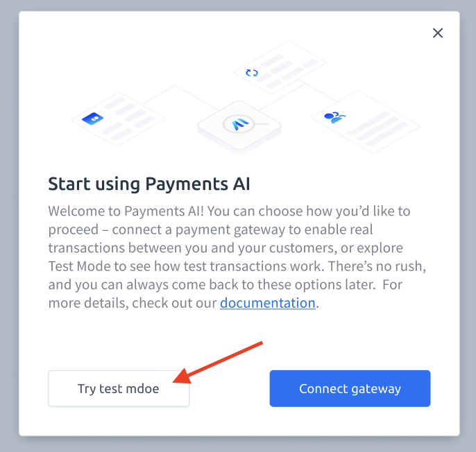
Task: Click the Try test mdoe button
Action: pos(119,388)
